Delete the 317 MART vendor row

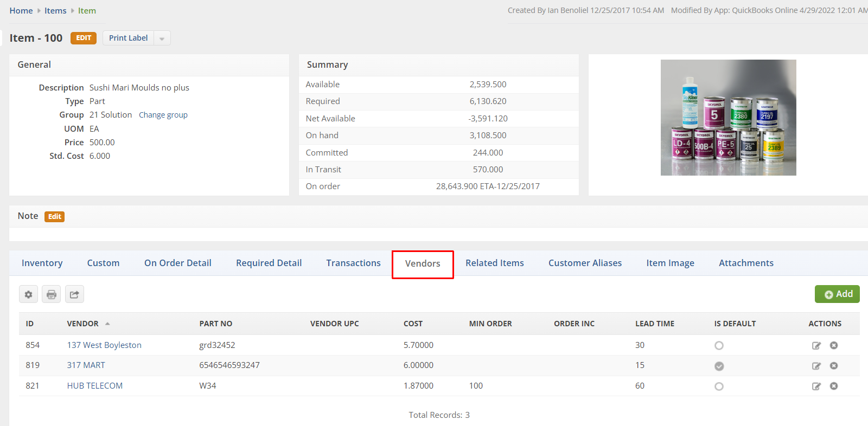pos(834,366)
